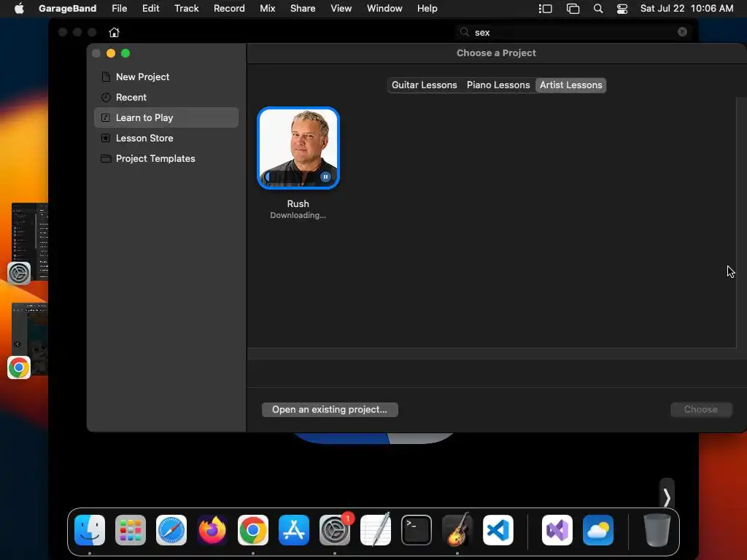
Task: Click Open an existing project button
Action: [330, 410]
